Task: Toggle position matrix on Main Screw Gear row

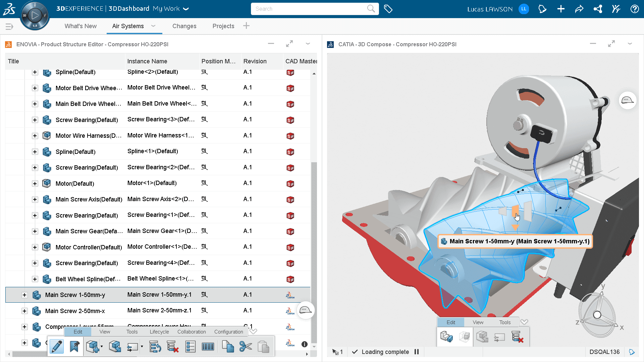Action: [204, 231]
